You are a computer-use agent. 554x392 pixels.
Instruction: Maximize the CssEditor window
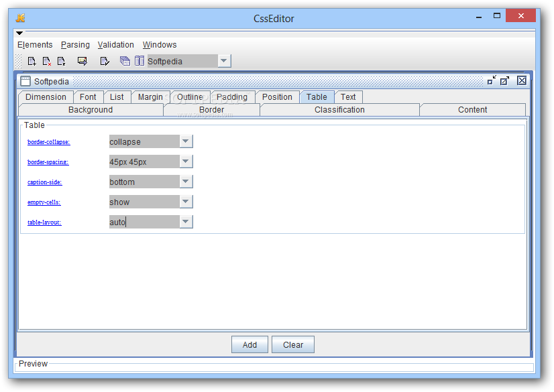[x=497, y=15]
